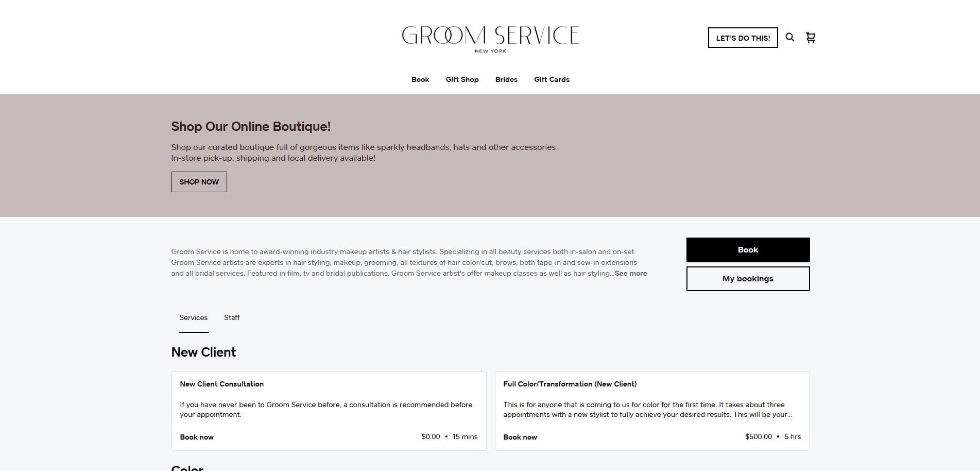Select the Full Color/Transformation card
The image size is (980, 471).
coord(570,384)
